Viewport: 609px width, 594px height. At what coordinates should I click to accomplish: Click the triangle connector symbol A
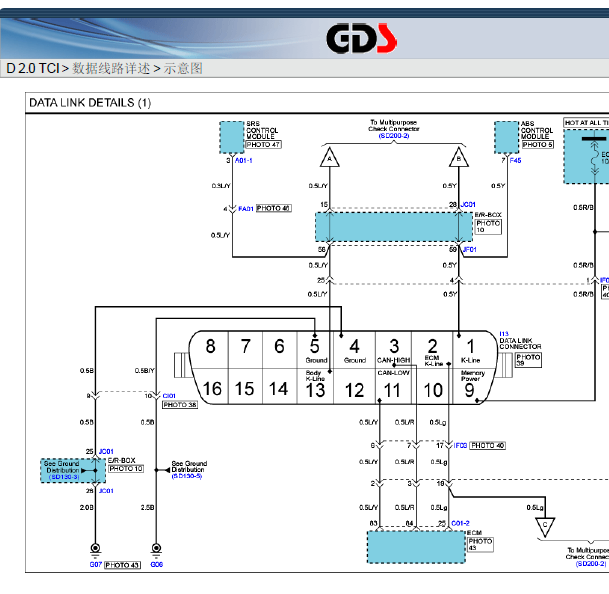pos(329,157)
